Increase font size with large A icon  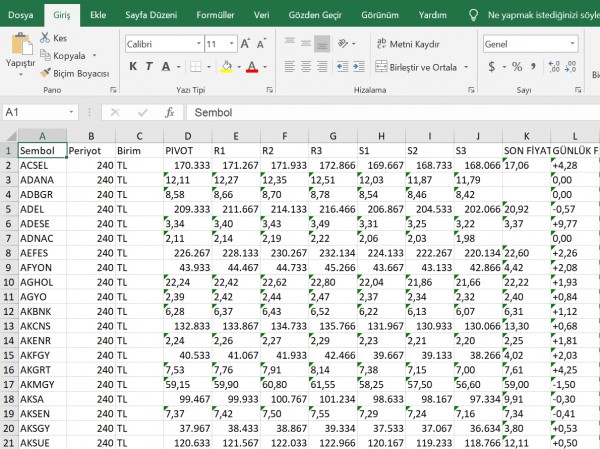245,44
